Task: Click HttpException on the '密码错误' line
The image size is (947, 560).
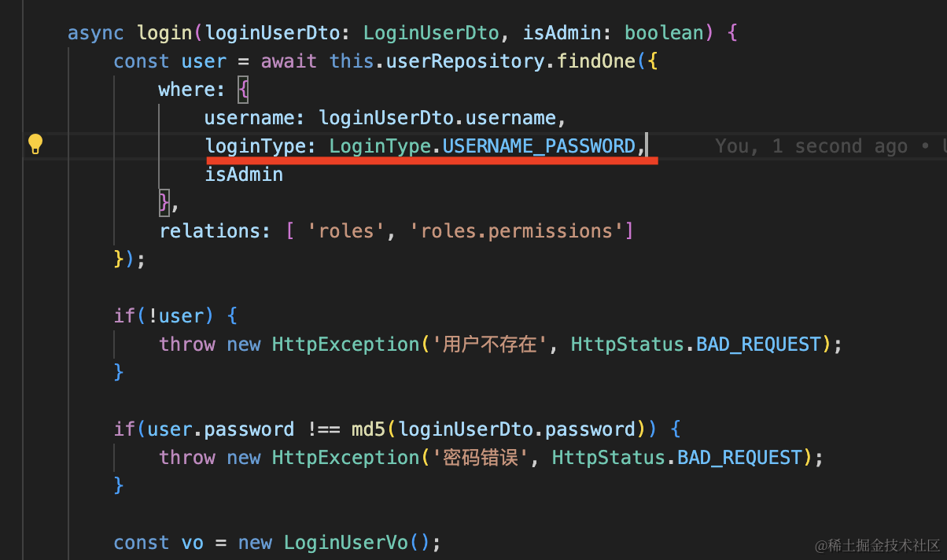Action: pyautogui.click(x=345, y=458)
